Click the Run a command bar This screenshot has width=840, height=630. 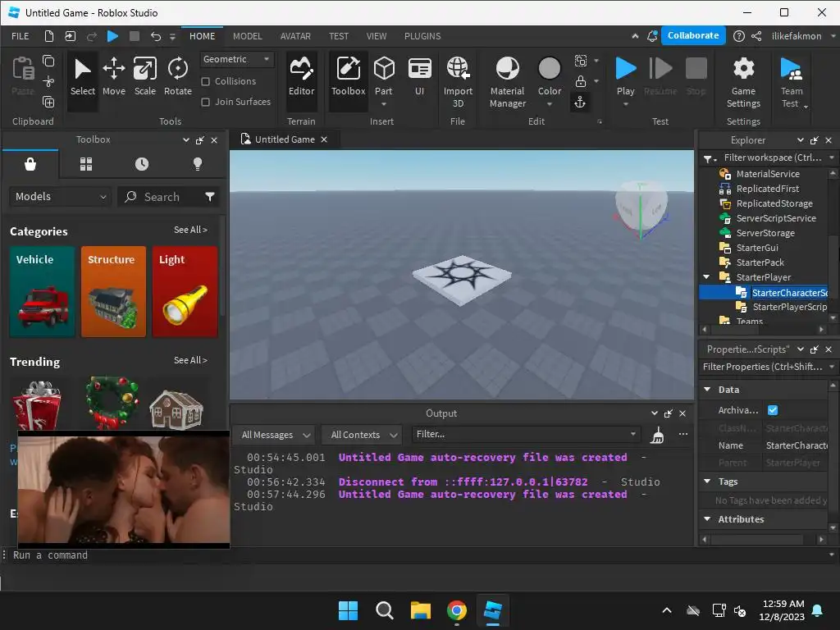tap(418, 555)
